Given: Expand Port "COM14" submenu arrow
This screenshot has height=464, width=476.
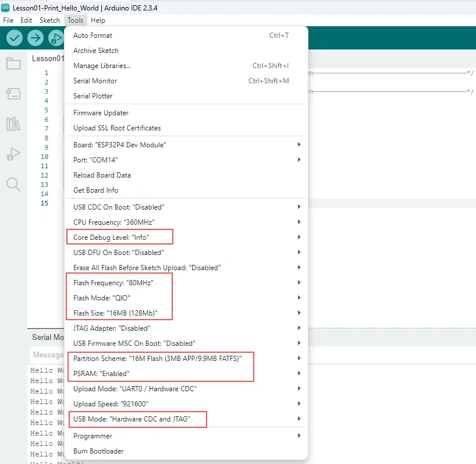Looking at the screenshot, I should click(299, 160).
